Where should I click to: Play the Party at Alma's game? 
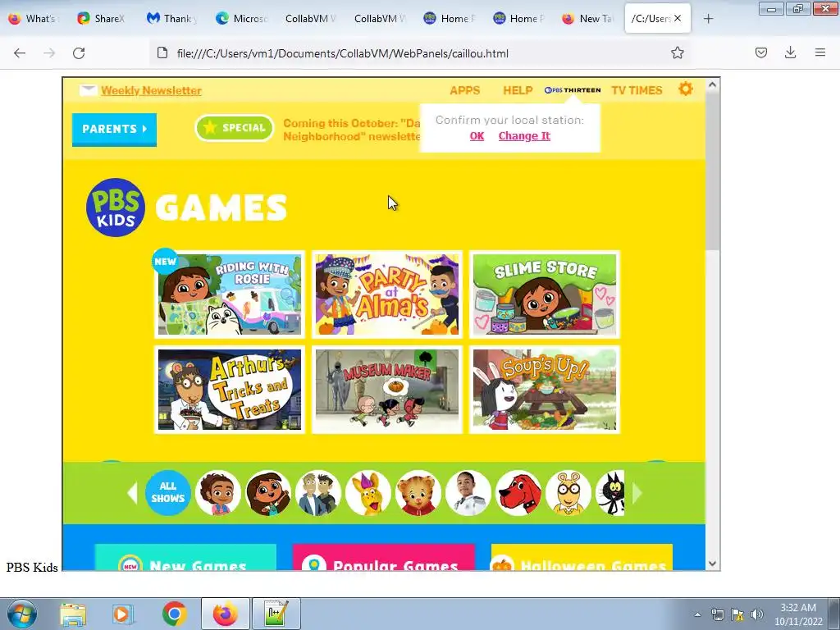(387, 294)
